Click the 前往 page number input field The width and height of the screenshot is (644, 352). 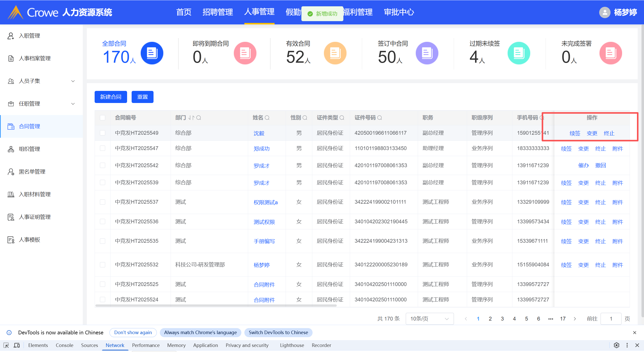[x=611, y=319]
